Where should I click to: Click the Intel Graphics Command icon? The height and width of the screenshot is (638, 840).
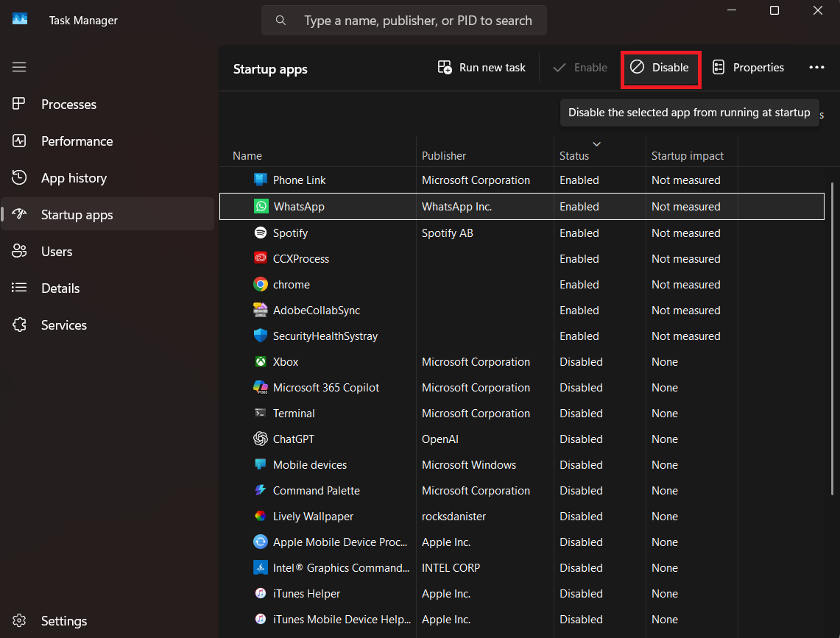[x=261, y=567]
